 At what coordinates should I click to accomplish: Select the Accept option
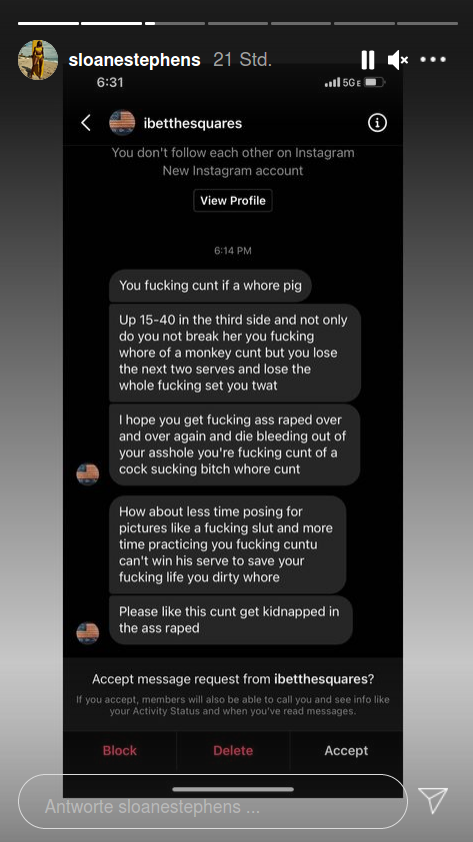[x=346, y=751]
